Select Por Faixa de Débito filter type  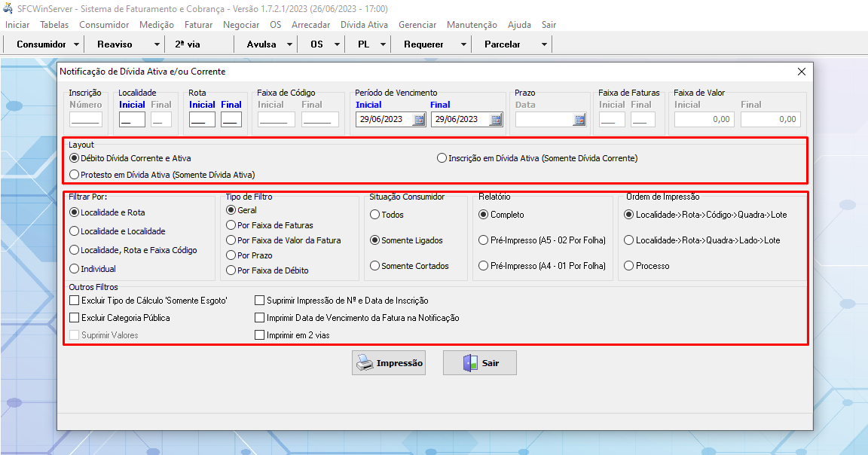click(231, 270)
